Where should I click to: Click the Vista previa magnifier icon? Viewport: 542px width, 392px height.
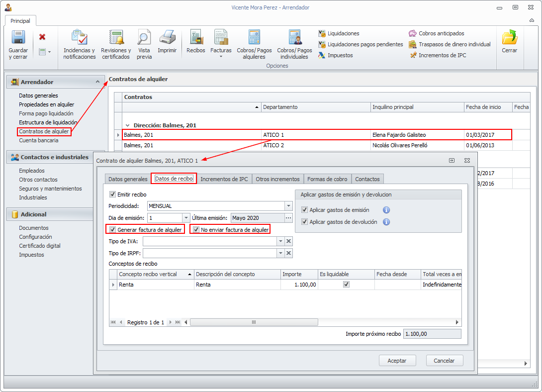[x=144, y=38]
